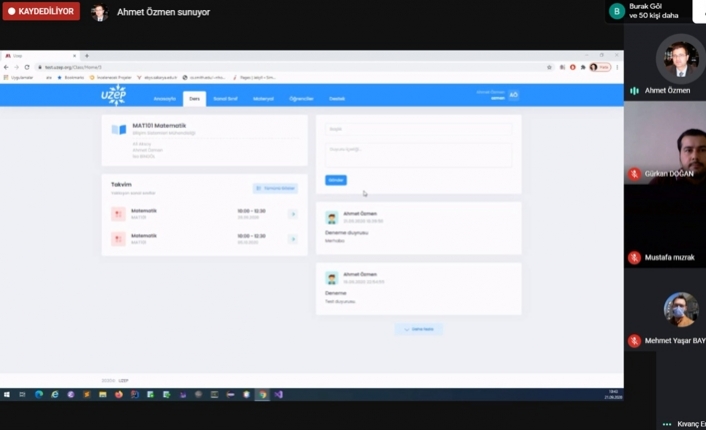Viewport: 706px width, 430px height.
Task: Click 'Deneme duyurusu' announcement title
Action: click(346, 233)
